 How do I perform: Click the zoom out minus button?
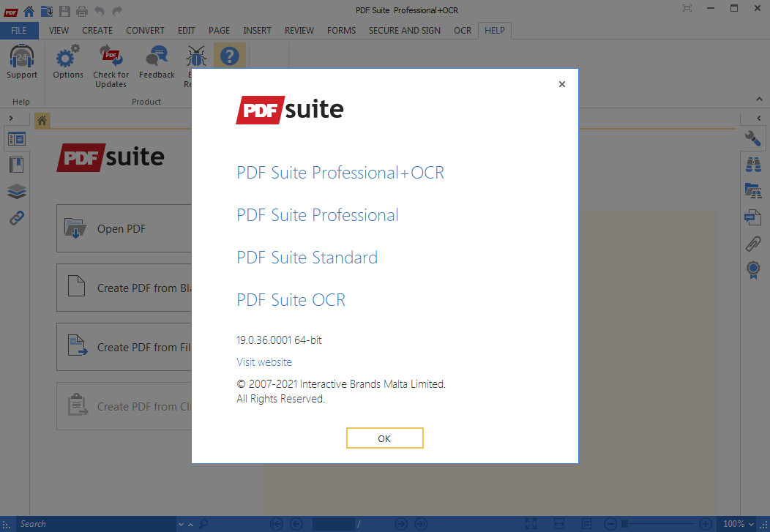tap(610, 524)
